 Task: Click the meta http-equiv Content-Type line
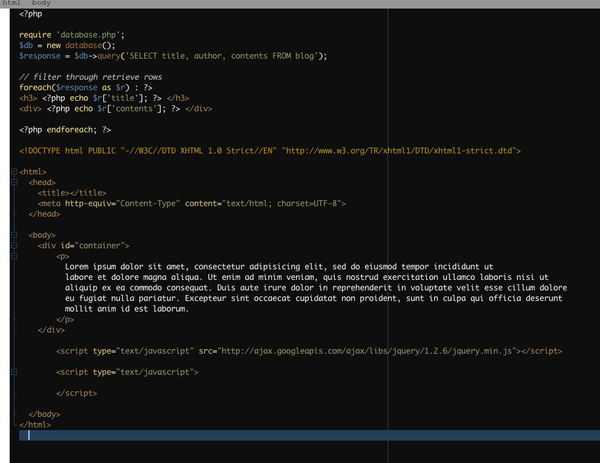(192, 203)
